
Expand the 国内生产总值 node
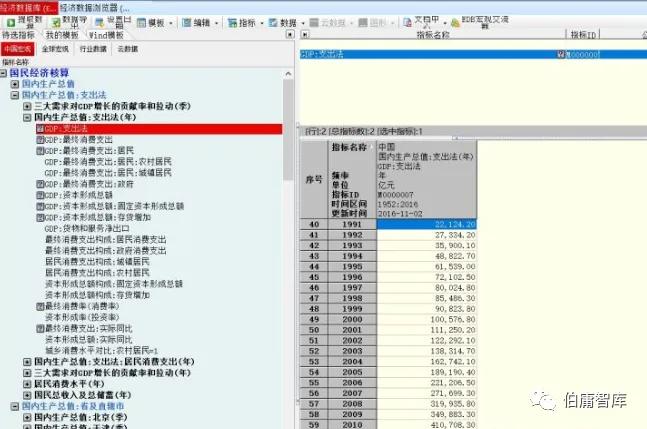[15, 84]
